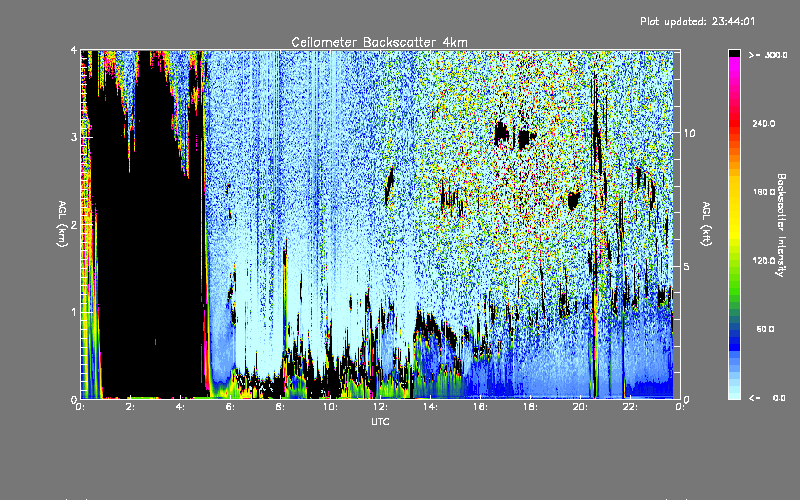The height and width of the screenshot is (500, 800).
Task: Click the '180.0' colorbar value
Action: (764, 192)
